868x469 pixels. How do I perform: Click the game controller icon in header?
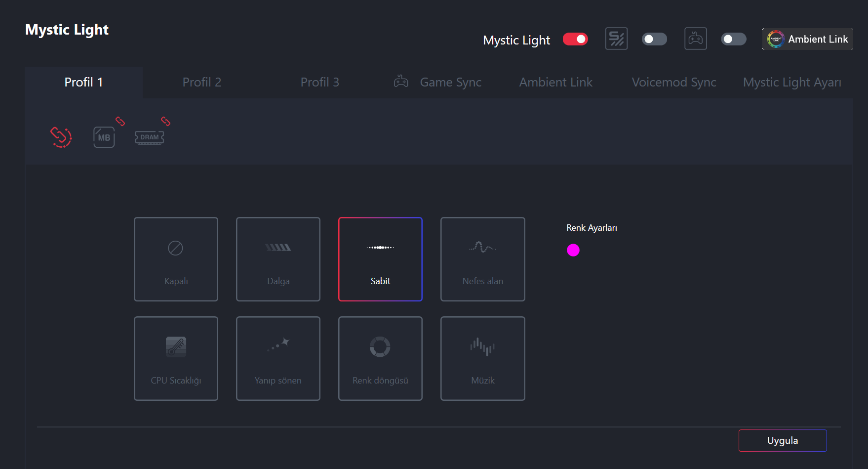tap(696, 39)
